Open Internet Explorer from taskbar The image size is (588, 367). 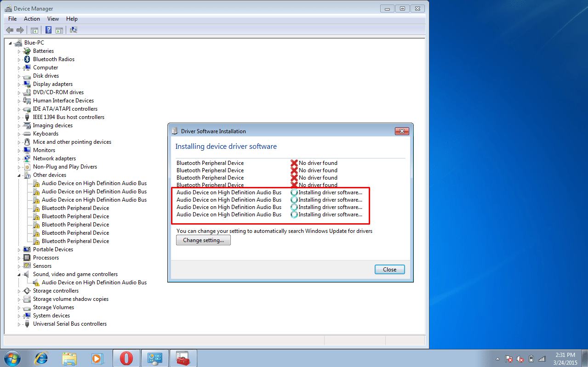pyautogui.click(x=42, y=358)
